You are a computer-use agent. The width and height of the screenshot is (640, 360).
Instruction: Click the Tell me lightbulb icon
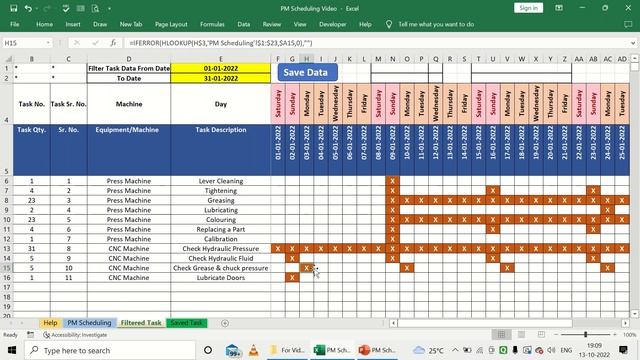pos(389,24)
